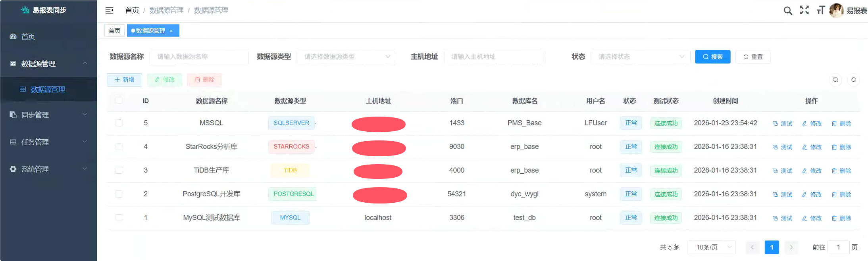Click 连接成功 tag in MSSQL row
The width and height of the screenshot is (868, 261).
pyautogui.click(x=666, y=123)
